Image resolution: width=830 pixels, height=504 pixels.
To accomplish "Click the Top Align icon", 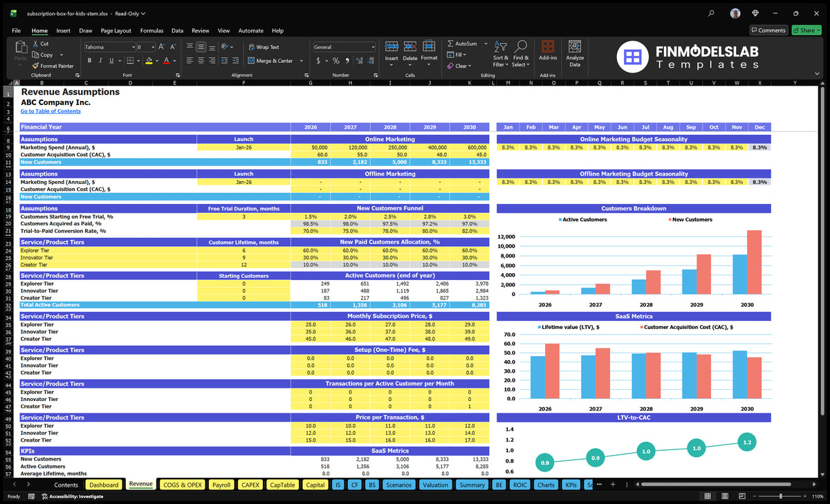I will [190, 47].
